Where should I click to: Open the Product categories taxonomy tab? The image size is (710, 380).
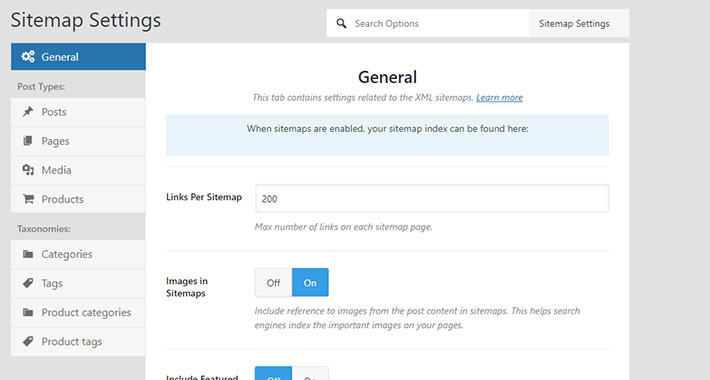pos(78,313)
